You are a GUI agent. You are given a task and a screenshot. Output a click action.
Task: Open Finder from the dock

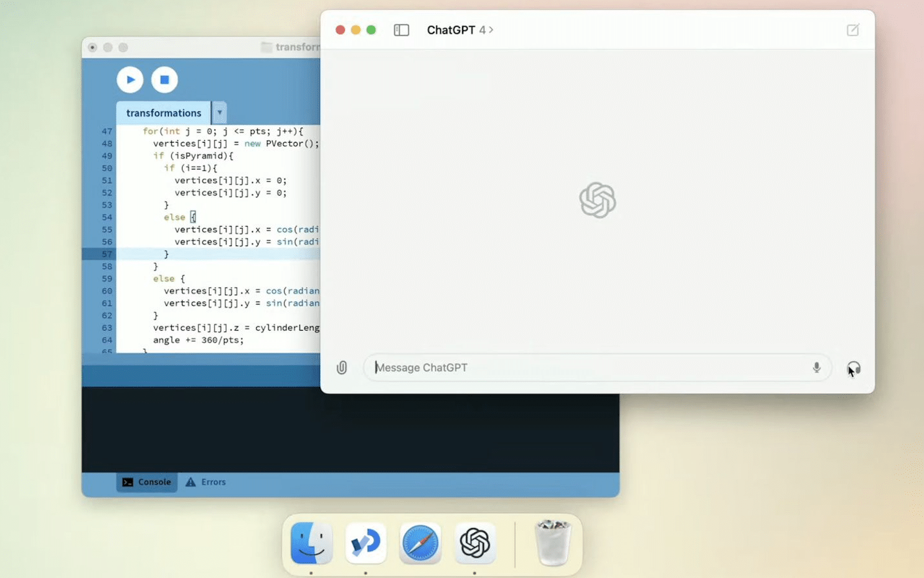tap(311, 542)
